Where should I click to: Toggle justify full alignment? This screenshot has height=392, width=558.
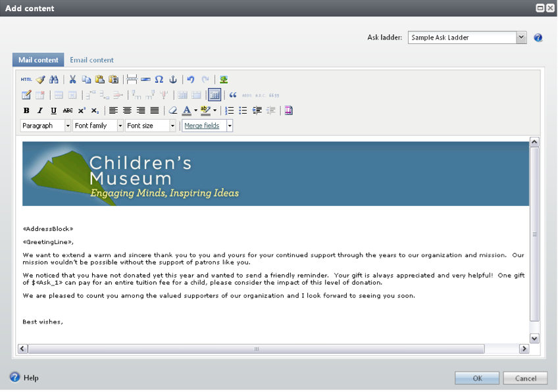tap(155, 110)
